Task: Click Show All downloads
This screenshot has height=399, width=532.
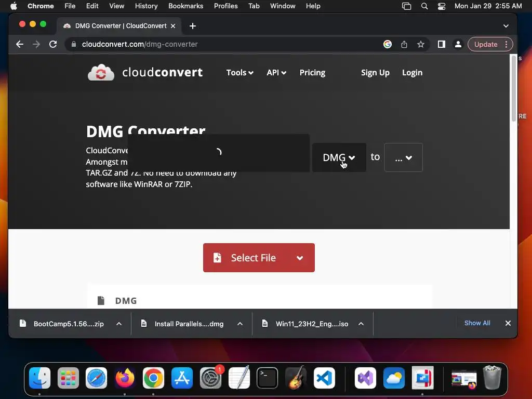Action: [477, 323]
